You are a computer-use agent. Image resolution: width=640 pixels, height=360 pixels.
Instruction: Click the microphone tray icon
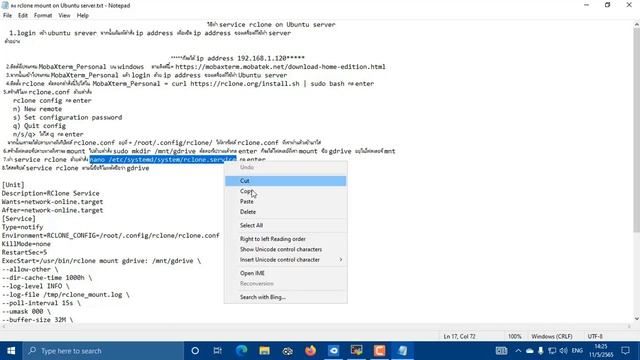tap(541, 351)
